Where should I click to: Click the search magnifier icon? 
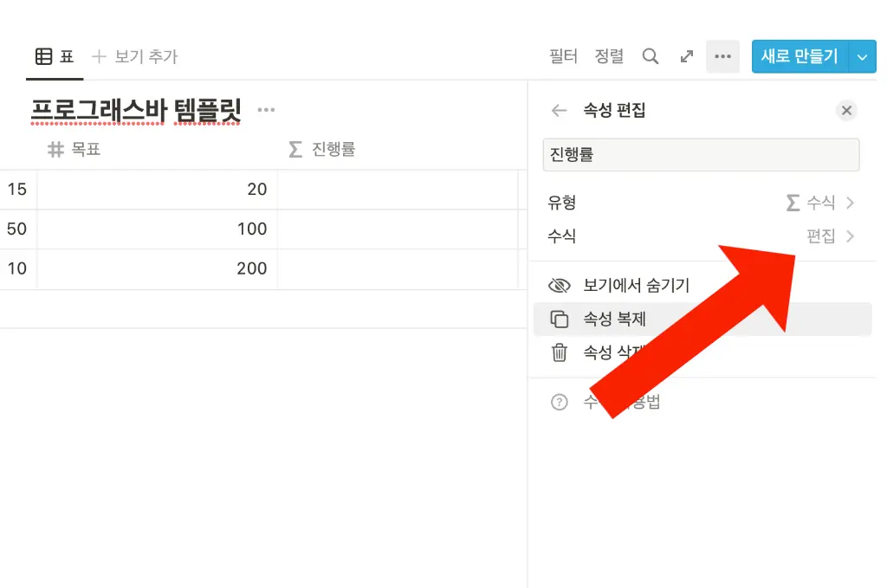coord(650,56)
